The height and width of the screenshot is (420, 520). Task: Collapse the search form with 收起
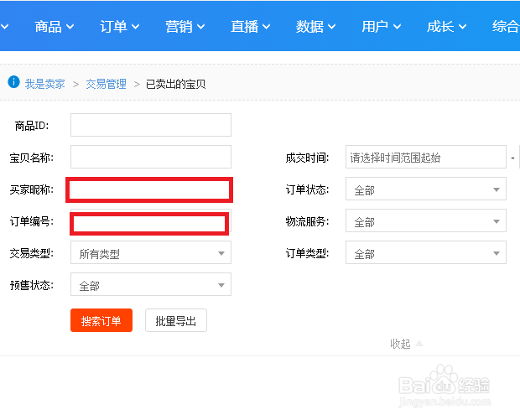(x=406, y=344)
